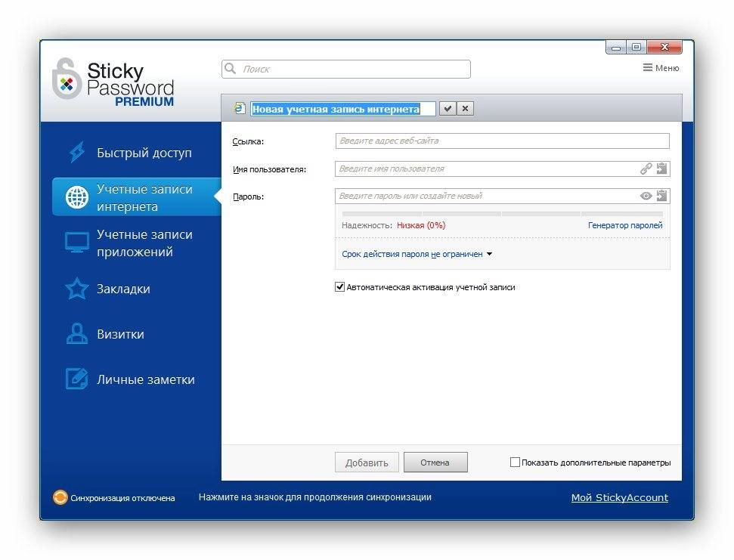
Task: Click Синхронизация отключена status text
Action: pos(122,498)
